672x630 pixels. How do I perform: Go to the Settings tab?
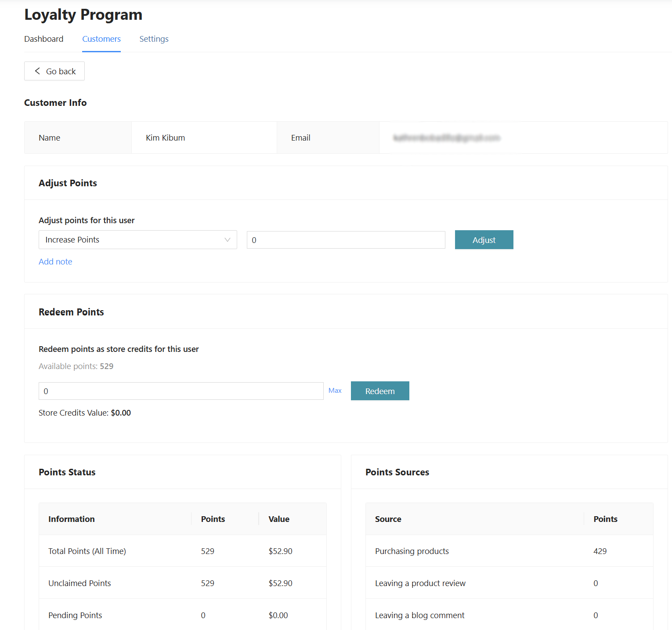(154, 39)
